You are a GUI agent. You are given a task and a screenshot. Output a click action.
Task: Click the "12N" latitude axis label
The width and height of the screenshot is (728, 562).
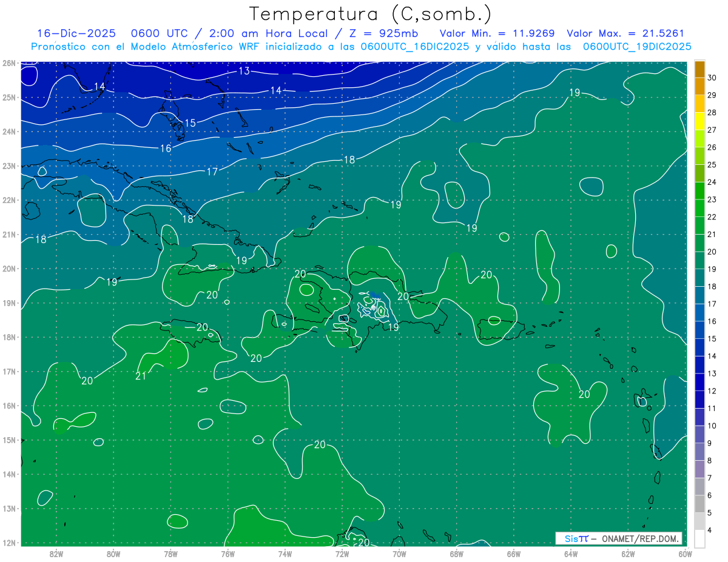point(9,543)
